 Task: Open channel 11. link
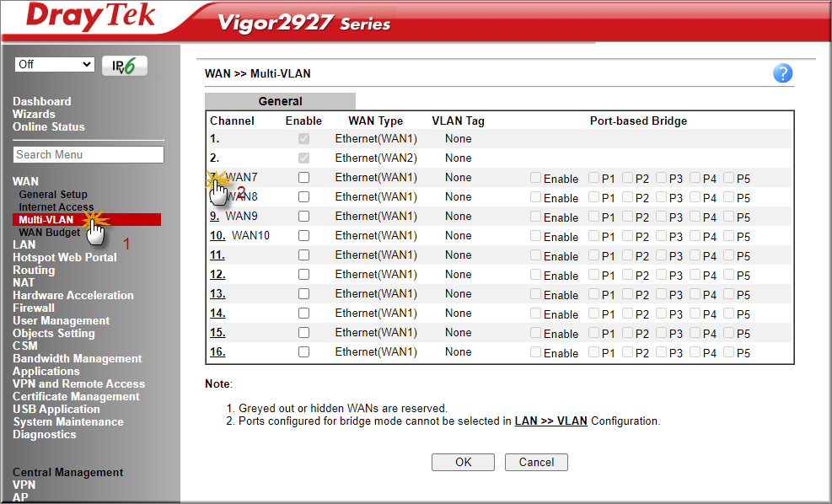click(217, 255)
